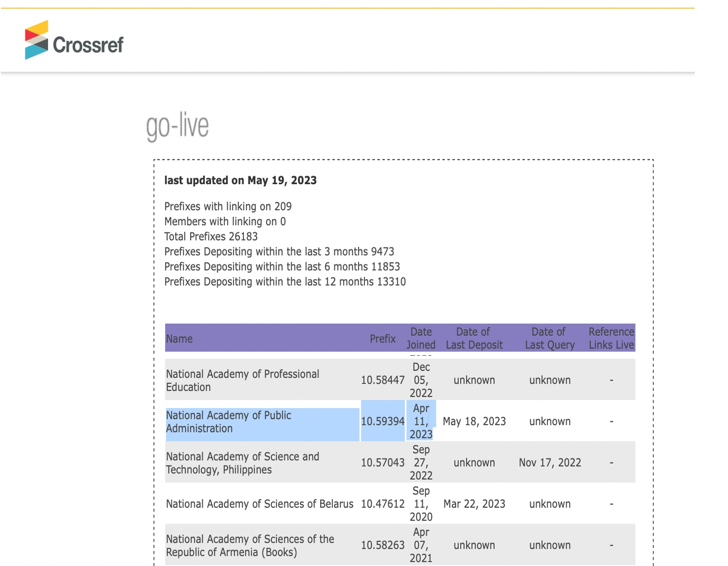Click the Date of Last Deposit header
The height and width of the screenshot is (566, 728).
(x=474, y=338)
